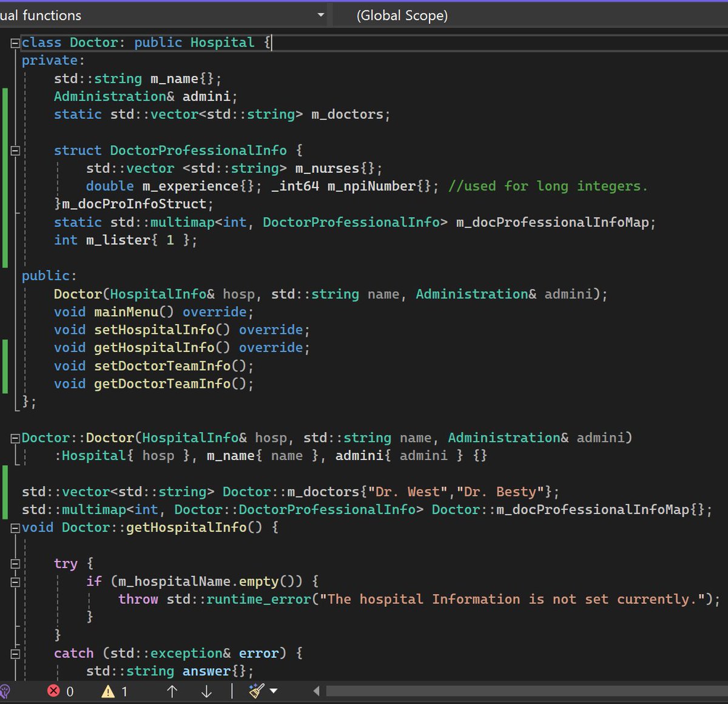This screenshot has height=704, width=728.
Task: Collapse the try block outline
Action: point(15,564)
